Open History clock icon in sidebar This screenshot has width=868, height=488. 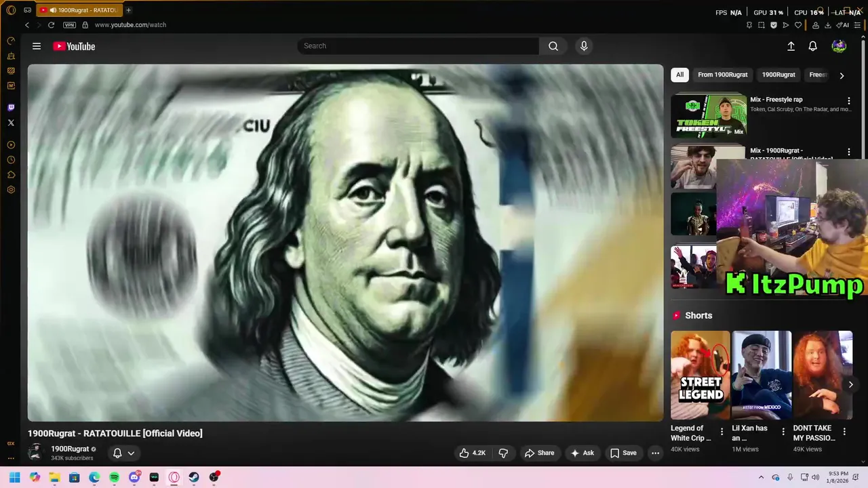[x=11, y=160]
